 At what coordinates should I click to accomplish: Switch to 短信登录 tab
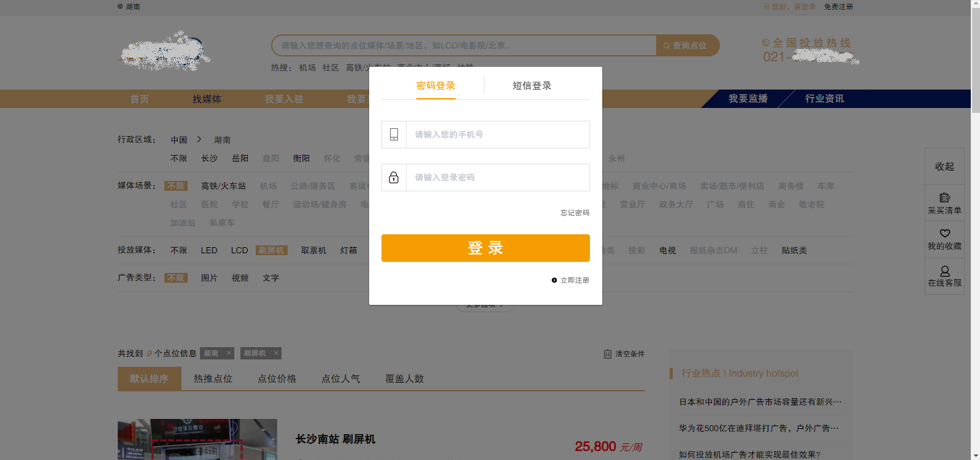[532, 86]
